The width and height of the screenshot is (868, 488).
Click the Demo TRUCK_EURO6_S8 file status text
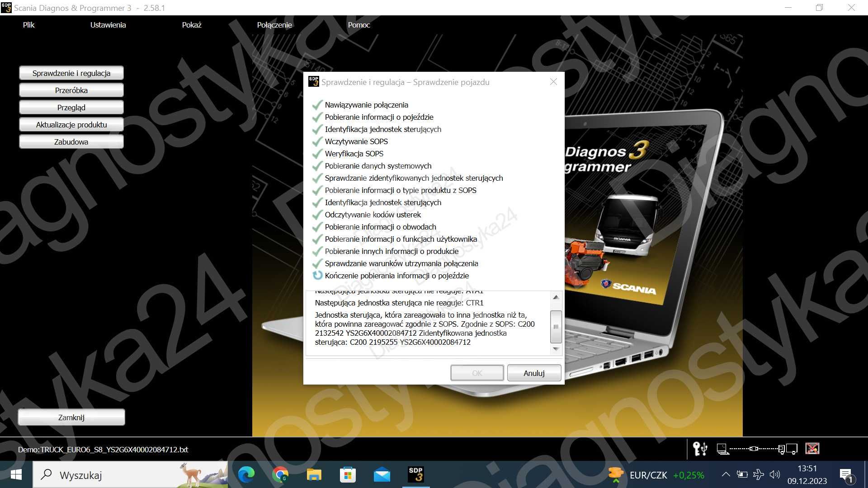click(x=103, y=450)
